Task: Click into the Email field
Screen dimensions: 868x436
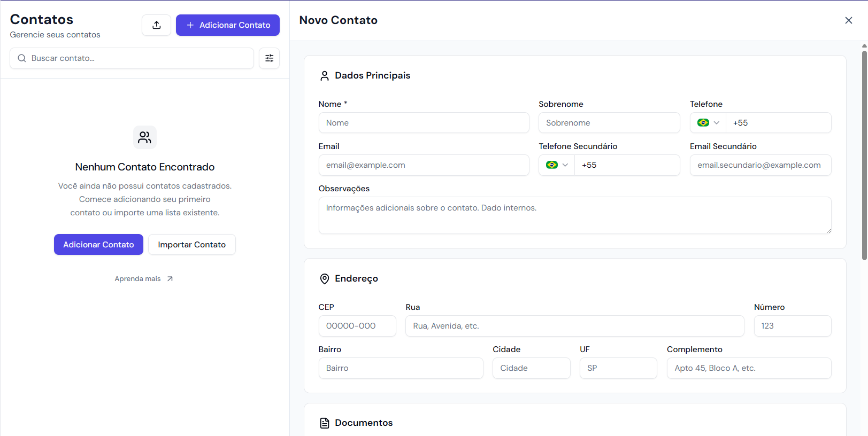Action: 424,165
